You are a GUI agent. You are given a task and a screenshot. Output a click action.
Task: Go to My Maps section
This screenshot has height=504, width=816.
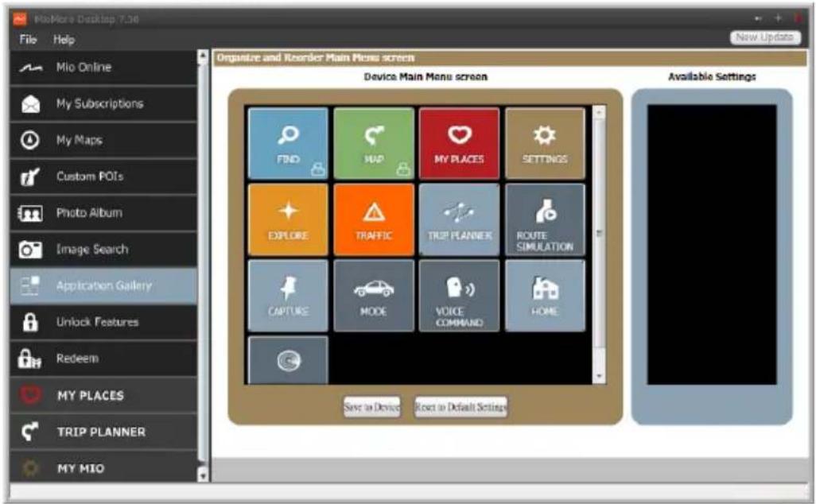pos(103,140)
